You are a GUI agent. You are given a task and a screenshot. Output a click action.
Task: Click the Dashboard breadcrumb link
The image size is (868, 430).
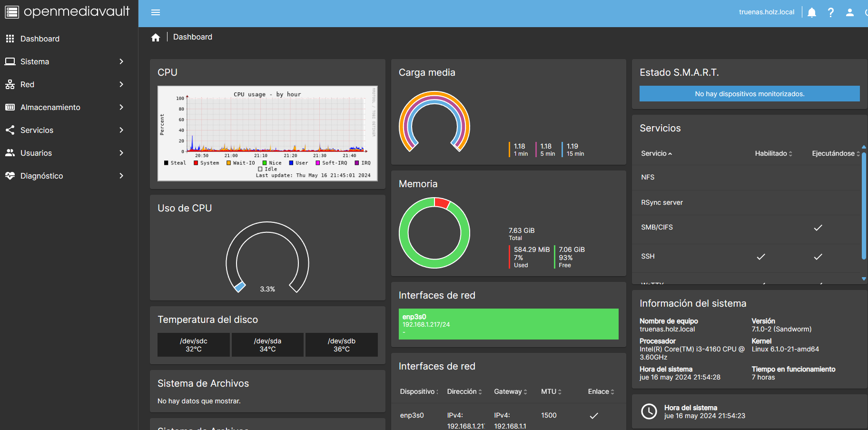click(193, 37)
